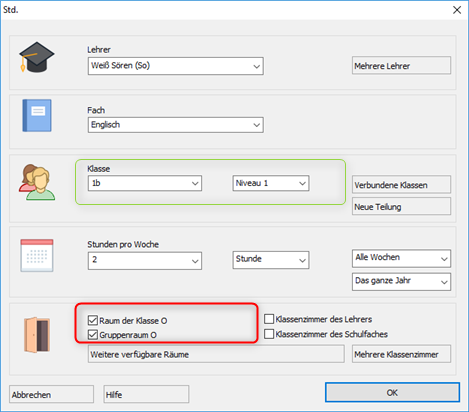Check Klassenzimmer des Schulfaches option
This screenshot has width=469, height=412.
pyautogui.click(x=269, y=334)
